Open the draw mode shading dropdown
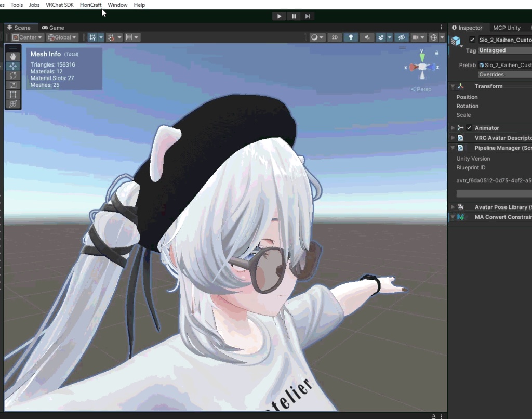This screenshot has width=532, height=419. pyautogui.click(x=317, y=37)
